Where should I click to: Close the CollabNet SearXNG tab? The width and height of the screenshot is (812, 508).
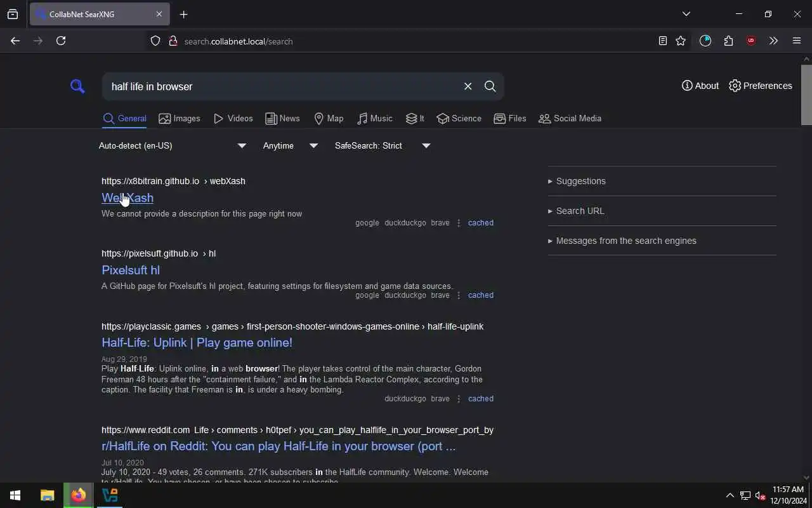coord(159,14)
